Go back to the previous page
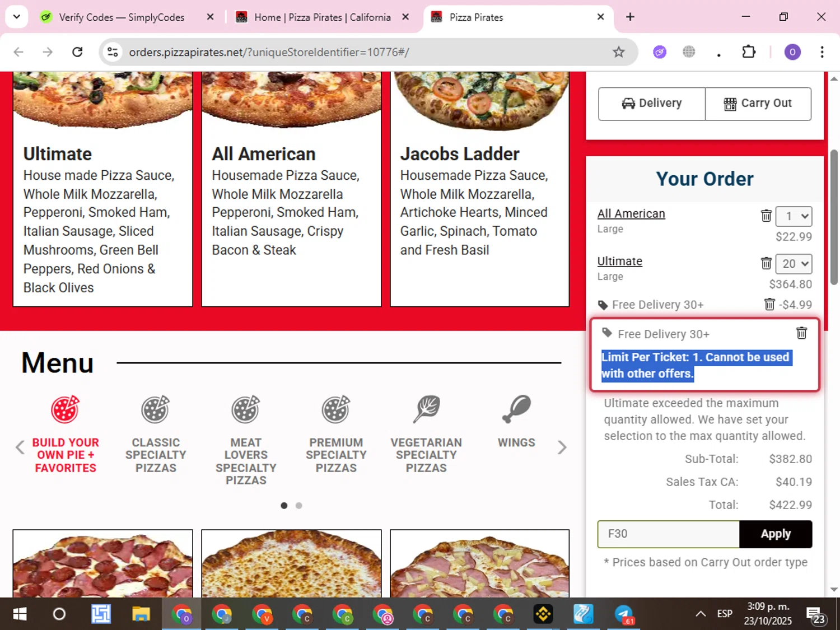This screenshot has height=630, width=840. (x=18, y=52)
